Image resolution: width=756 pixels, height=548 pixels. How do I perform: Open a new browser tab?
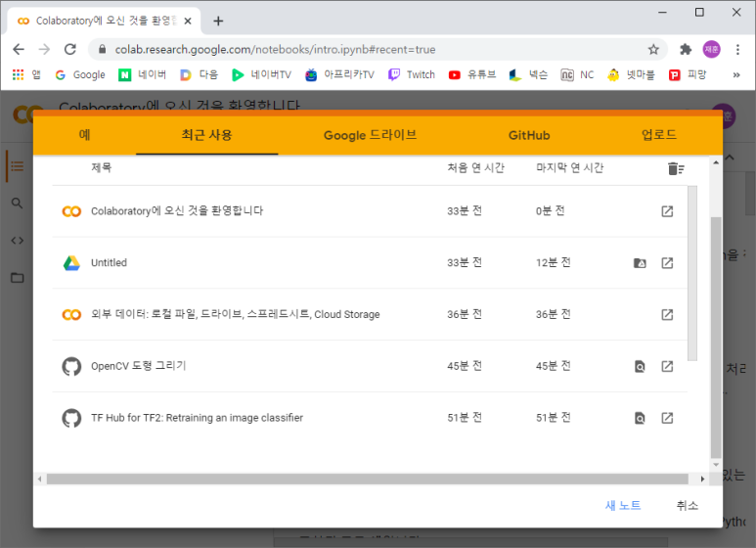[218, 21]
